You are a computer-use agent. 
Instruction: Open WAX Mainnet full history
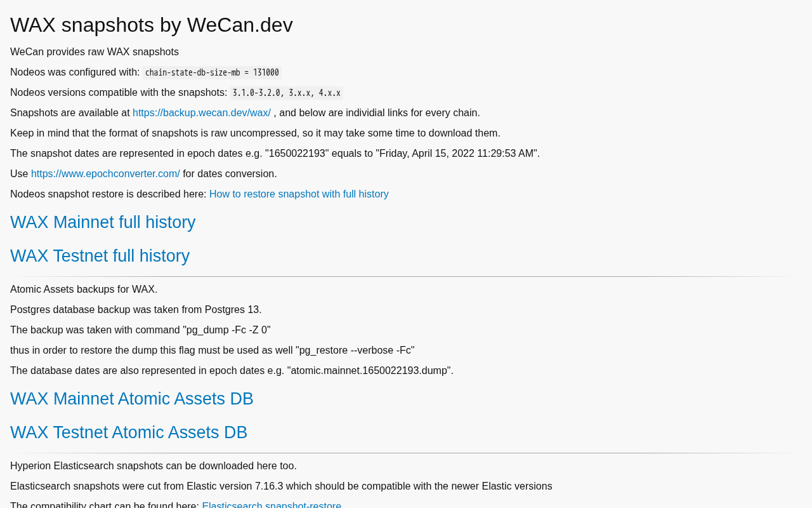(x=103, y=222)
